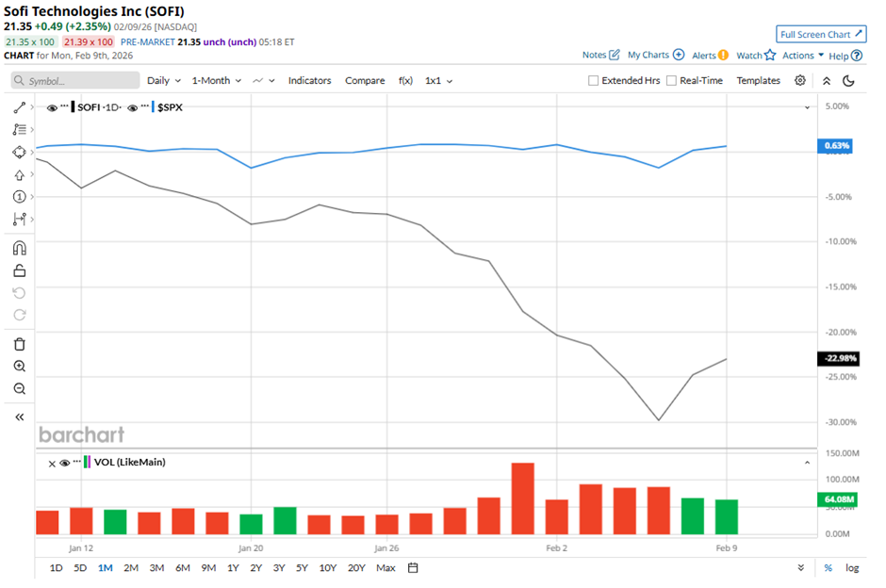Select the shapes drawing tool icon
This screenshot has height=588, width=886.
click(x=19, y=152)
